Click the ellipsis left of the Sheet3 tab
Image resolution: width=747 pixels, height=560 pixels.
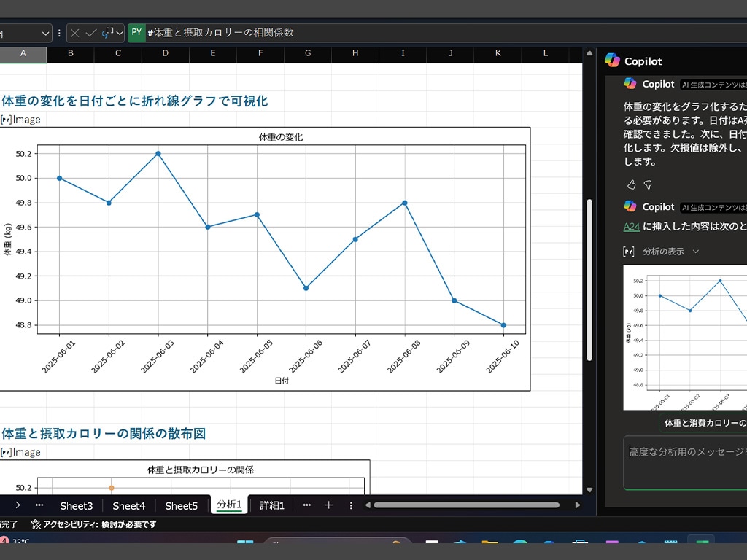39,505
